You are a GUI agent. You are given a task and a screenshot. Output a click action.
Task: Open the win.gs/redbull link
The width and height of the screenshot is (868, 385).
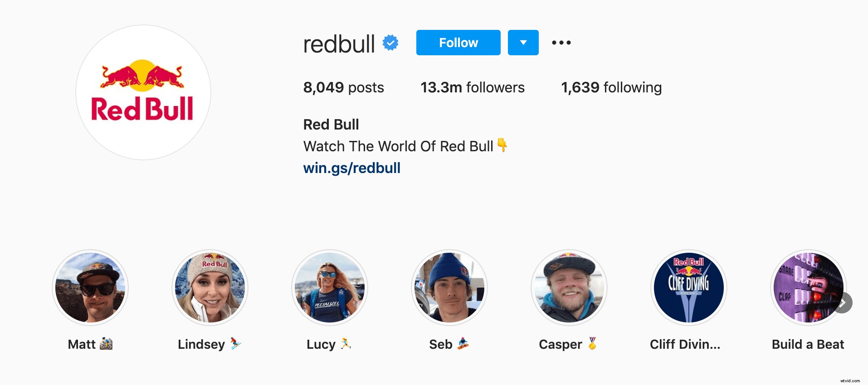tap(351, 168)
